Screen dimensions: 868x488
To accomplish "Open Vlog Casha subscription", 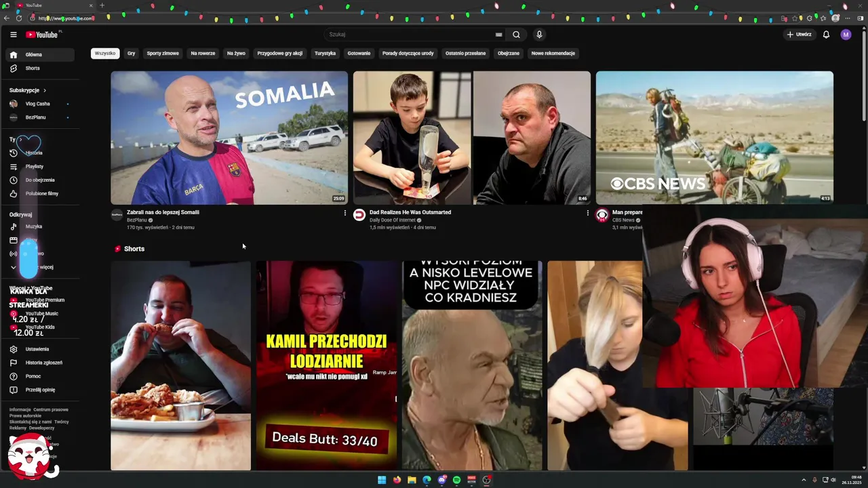I will [41, 104].
